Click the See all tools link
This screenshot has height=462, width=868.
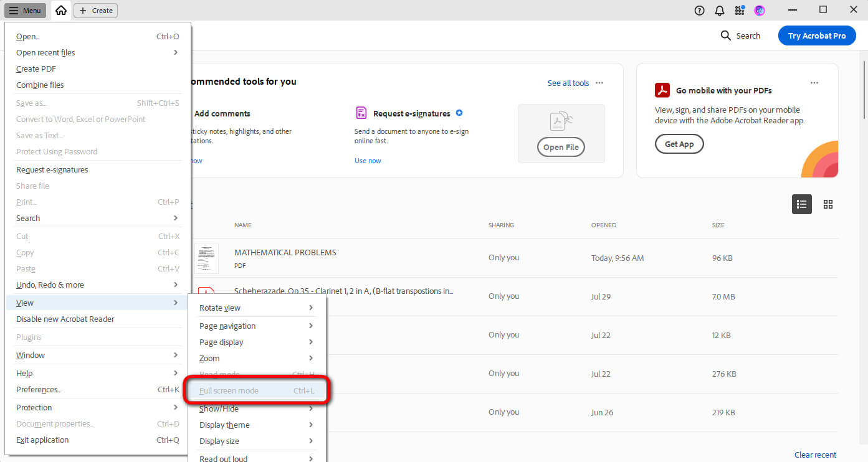[x=568, y=83]
